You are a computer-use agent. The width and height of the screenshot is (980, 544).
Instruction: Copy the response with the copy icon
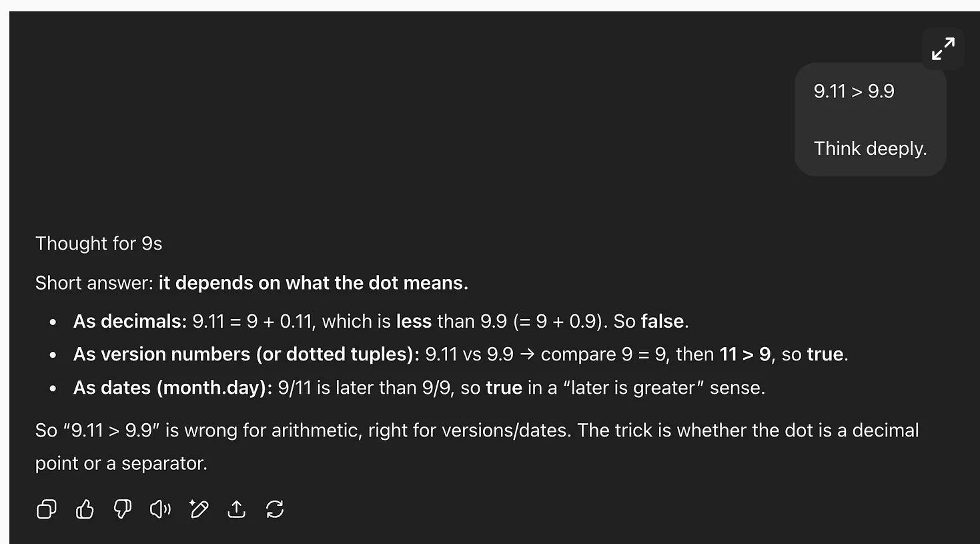46,509
